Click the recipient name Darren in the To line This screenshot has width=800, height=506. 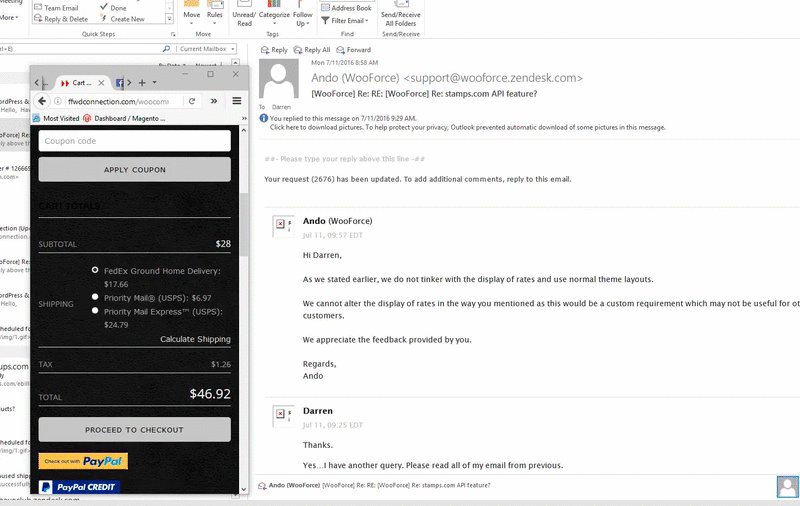click(281, 107)
